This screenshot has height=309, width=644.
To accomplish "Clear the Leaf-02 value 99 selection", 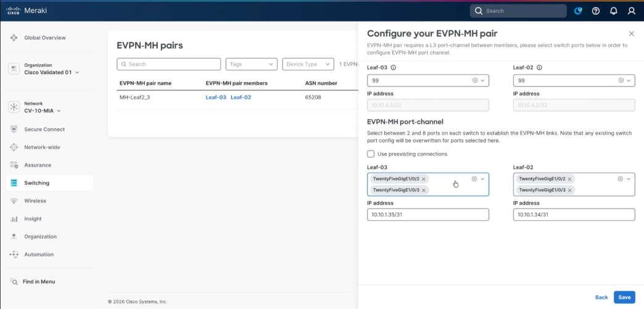I will click(621, 81).
